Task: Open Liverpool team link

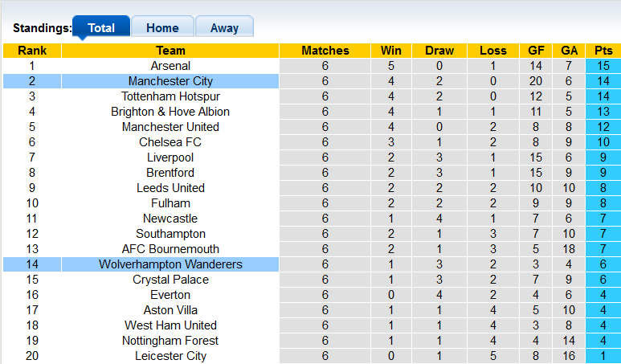Action: point(170,157)
